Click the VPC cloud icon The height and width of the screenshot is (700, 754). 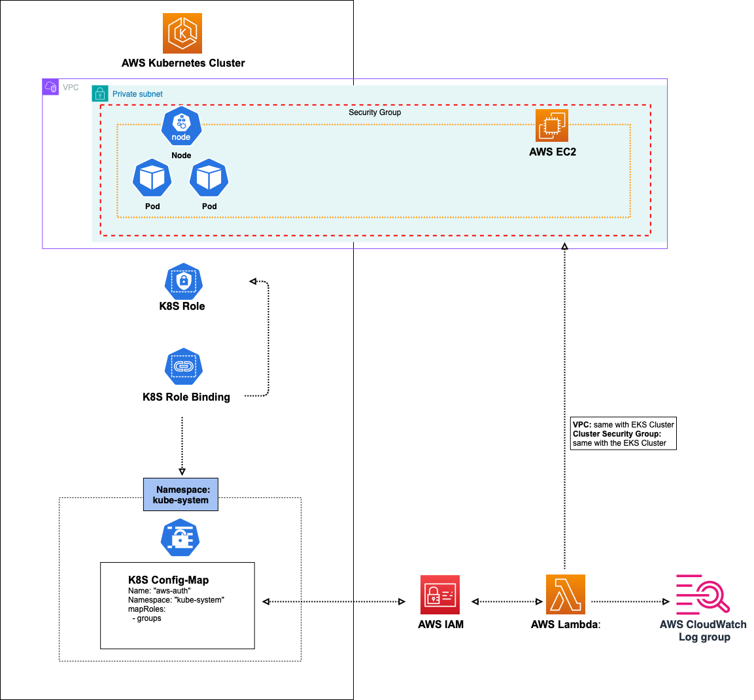50,87
